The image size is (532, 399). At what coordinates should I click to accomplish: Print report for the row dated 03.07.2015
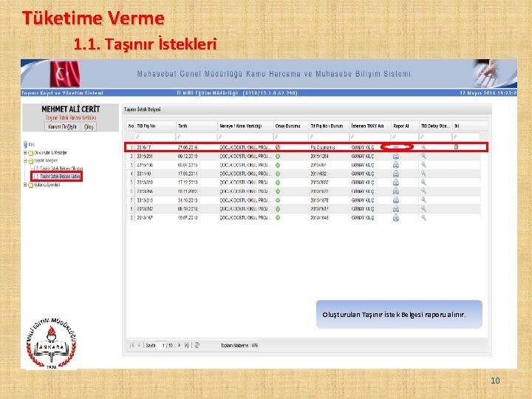coord(395,165)
